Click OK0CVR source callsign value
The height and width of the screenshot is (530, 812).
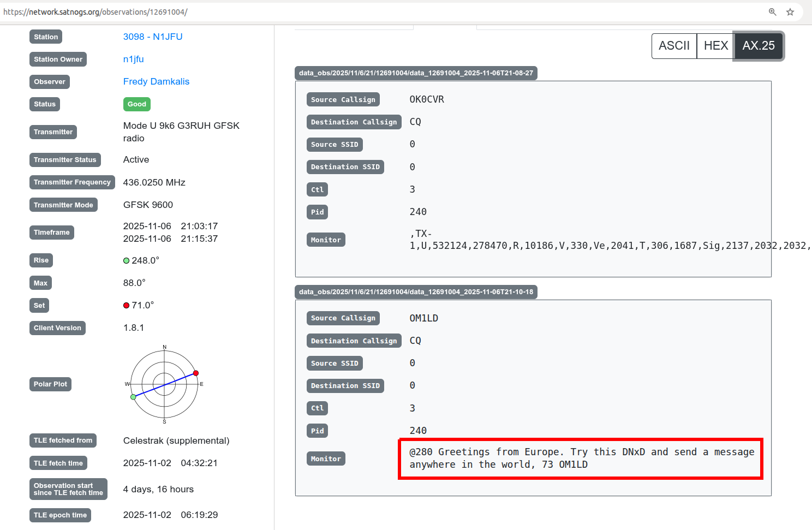[427, 99]
